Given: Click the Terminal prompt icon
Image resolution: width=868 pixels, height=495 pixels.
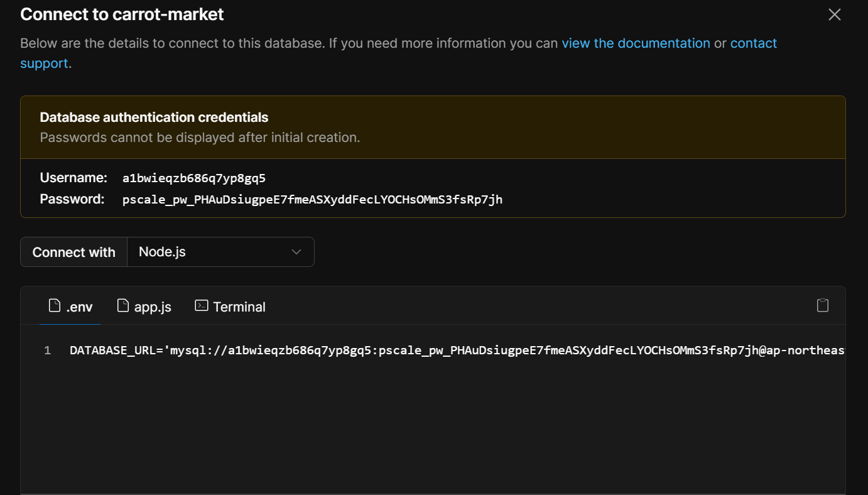Looking at the screenshot, I should coord(202,306).
